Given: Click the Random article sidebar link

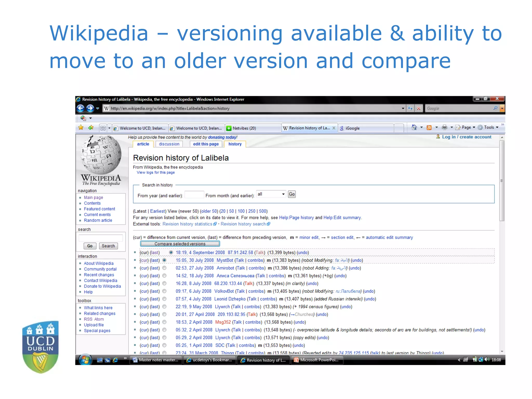Looking at the screenshot, I should click(x=98, y=220).
